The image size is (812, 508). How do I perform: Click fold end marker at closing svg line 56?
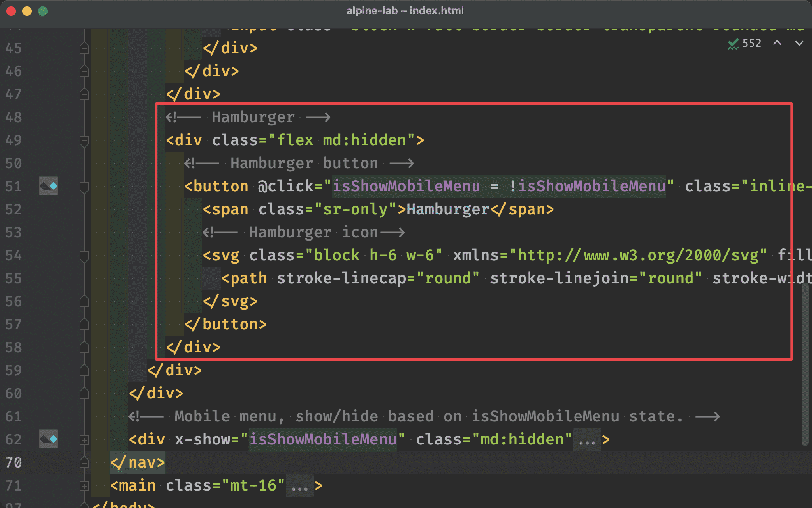(84, 302)
